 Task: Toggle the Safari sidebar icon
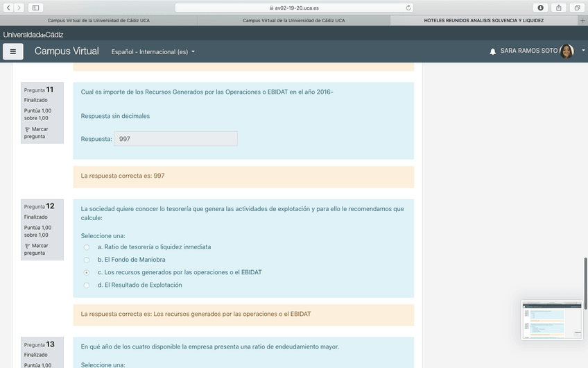click(x=35, y=8)
